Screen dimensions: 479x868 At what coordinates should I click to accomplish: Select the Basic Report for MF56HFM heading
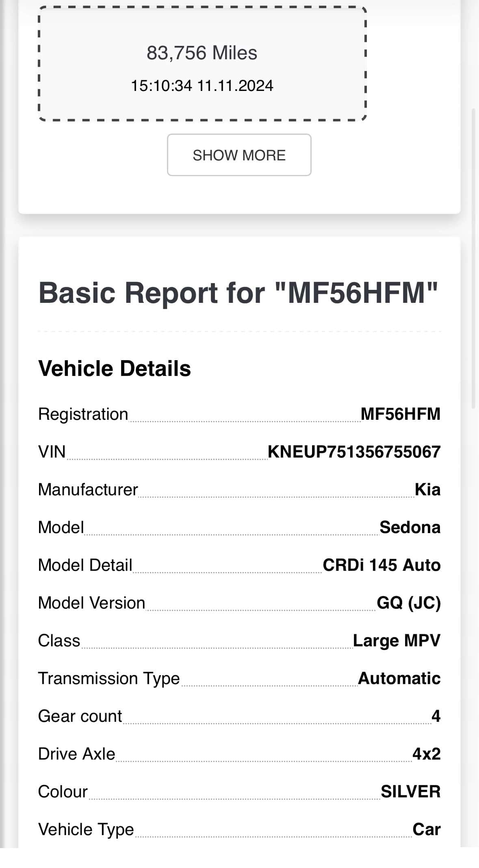pyautogui.click(x=238, y=292)
